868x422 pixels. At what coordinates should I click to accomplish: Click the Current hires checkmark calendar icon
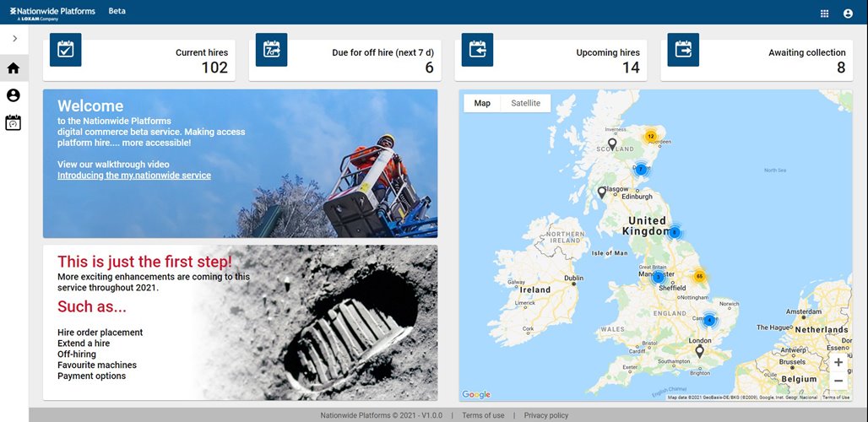[x=65, y=49]
